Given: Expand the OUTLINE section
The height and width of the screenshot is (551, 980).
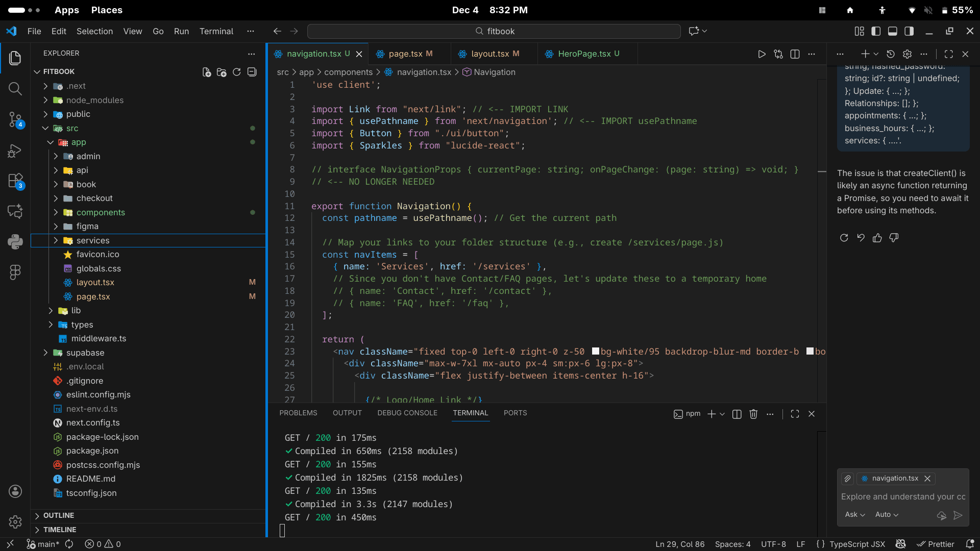Looking at the screenshot, I should pos(59,515).
